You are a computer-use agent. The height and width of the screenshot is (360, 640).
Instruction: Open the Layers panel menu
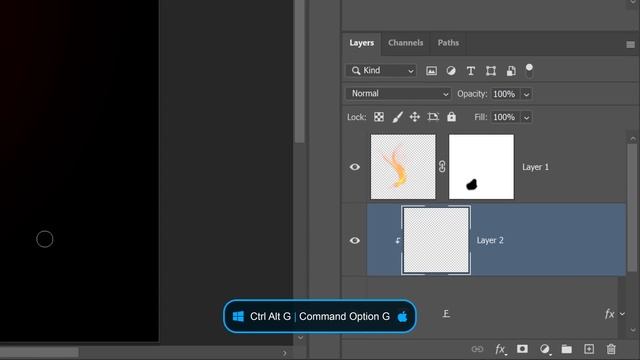[x=630, y=44]
